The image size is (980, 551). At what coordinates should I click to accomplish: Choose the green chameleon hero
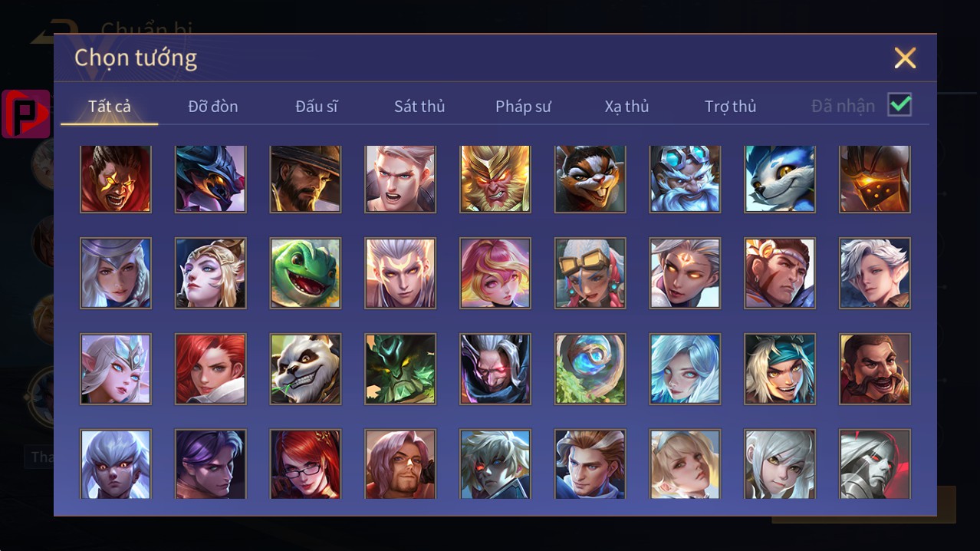pos(305,273)
